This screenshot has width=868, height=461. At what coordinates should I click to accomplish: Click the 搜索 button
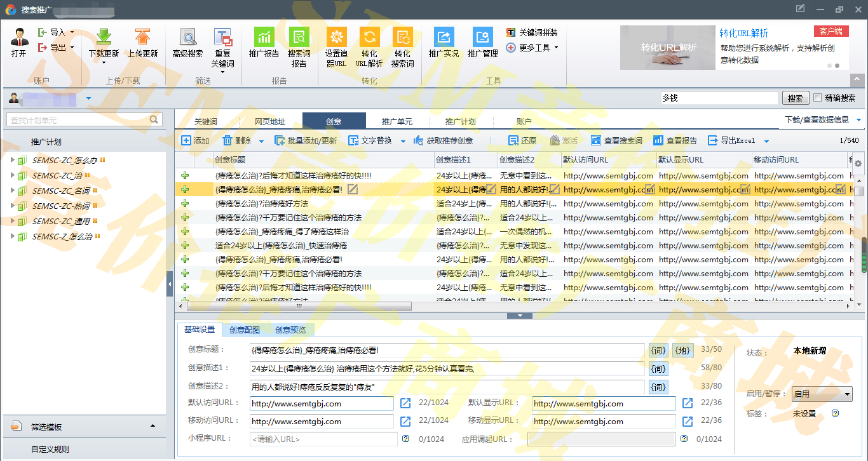(795, 98)
